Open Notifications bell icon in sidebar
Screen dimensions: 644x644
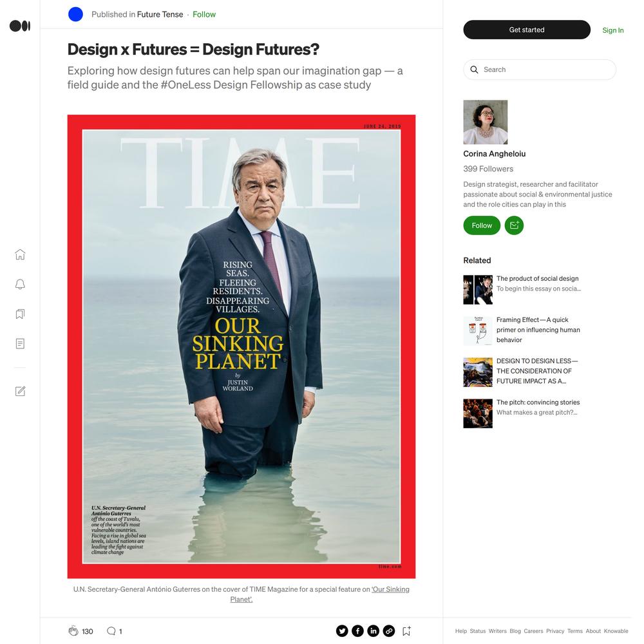coord(20,284)
